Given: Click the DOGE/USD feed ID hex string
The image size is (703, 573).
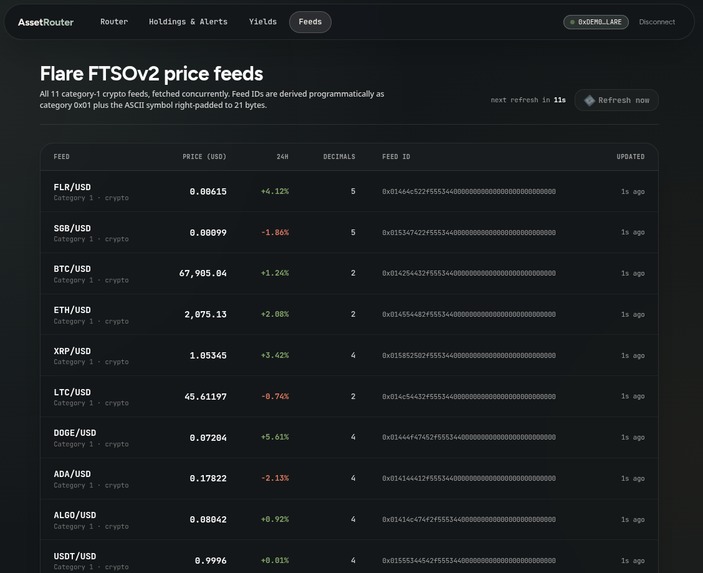Looking at the screenshot, I should 469,437.
